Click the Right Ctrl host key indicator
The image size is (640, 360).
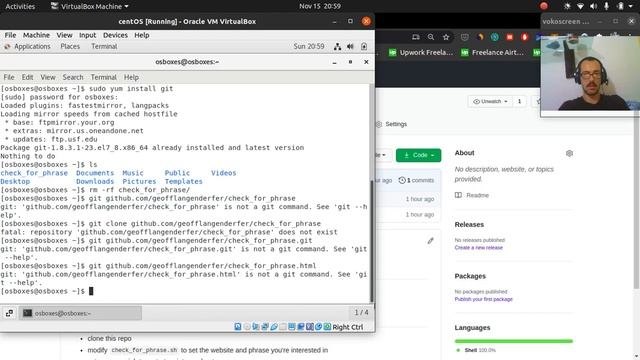point(347,327)
